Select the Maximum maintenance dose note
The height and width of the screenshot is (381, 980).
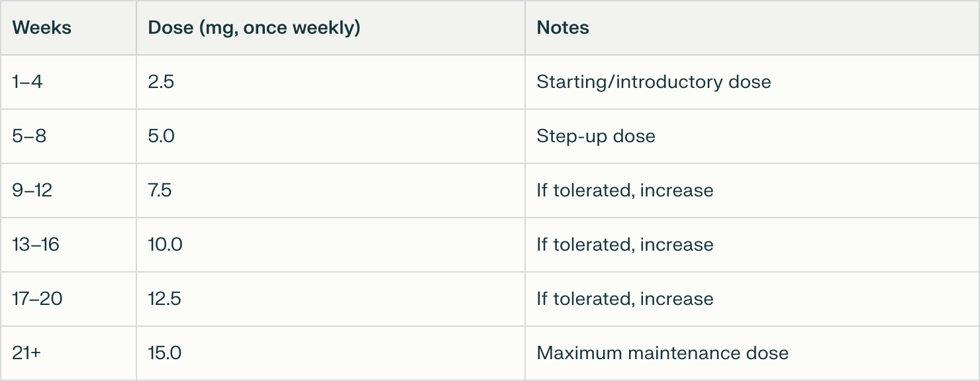[663, 353]
